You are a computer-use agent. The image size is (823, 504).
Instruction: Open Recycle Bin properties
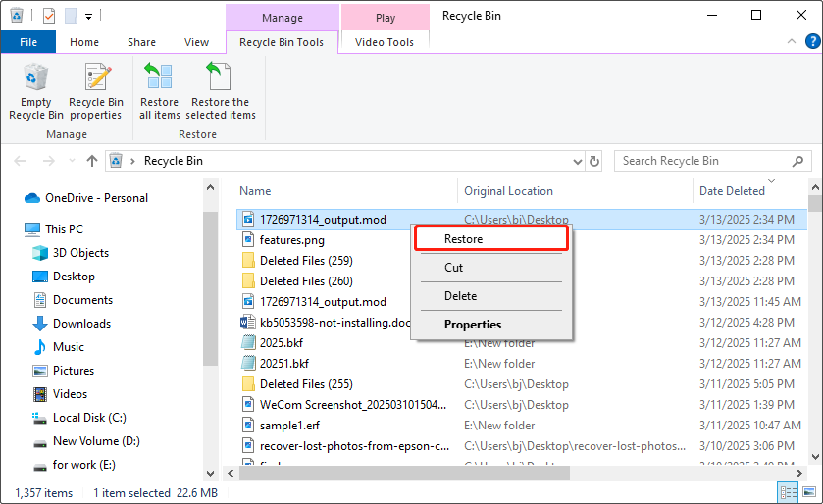96,92
